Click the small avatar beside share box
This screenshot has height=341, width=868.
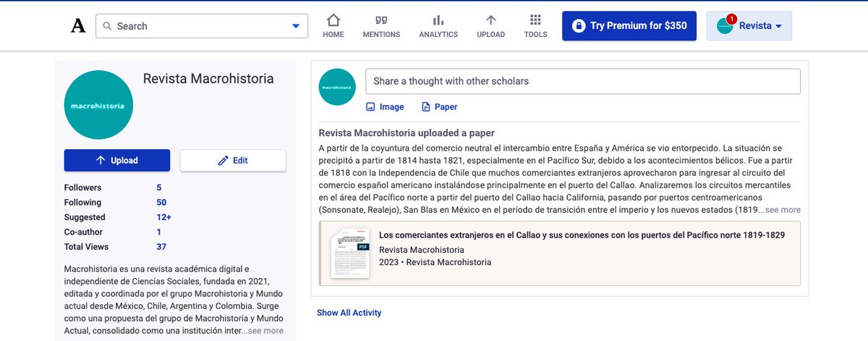[x=337, y=87]
